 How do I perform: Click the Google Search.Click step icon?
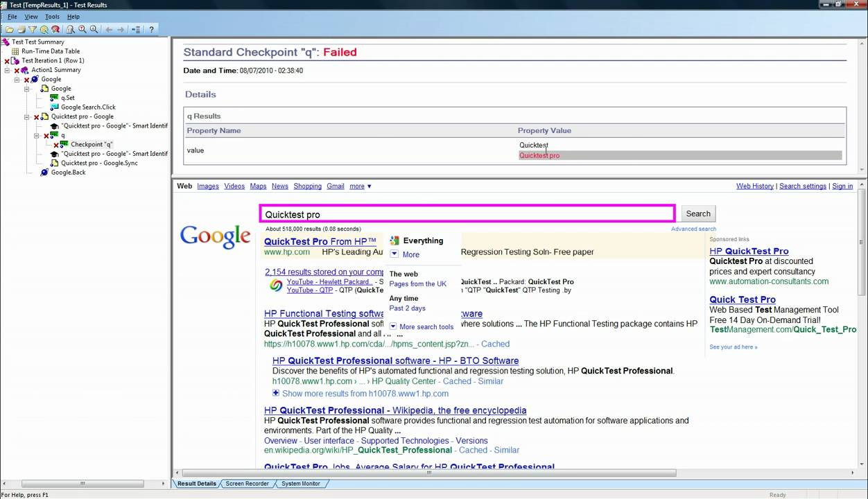(x=54, y=107)
